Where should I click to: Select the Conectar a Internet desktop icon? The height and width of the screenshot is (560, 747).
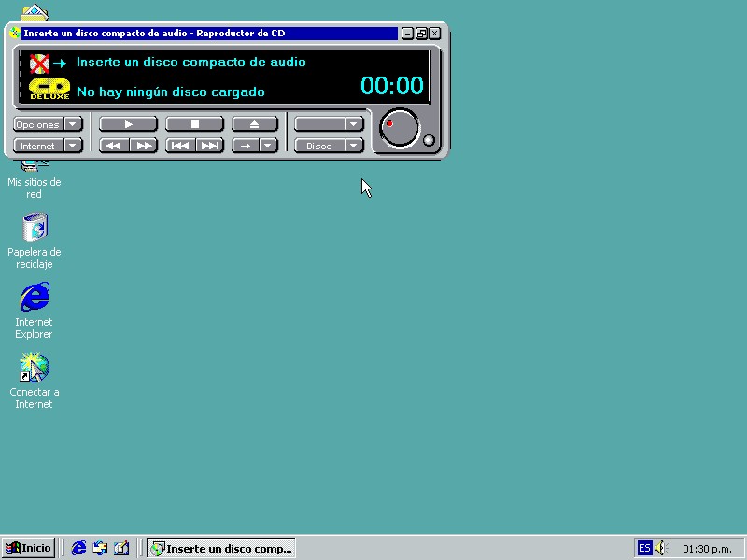35,381
